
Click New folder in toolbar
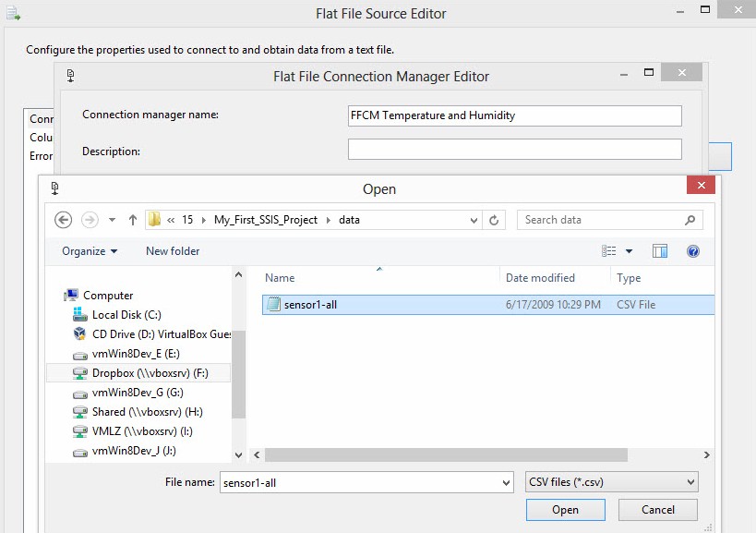[173, 251]
